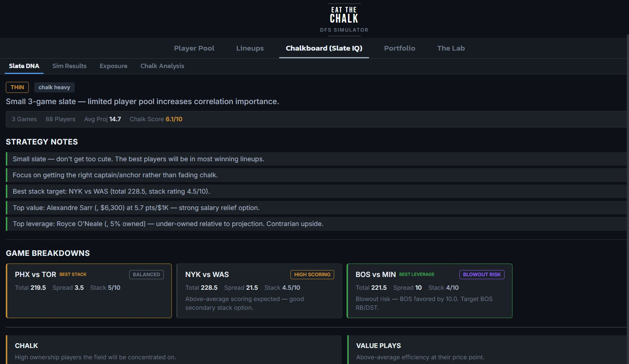The height and width of the screenshot is (364, 629).
Task: Switch to the Player Pool tab
Action: click(194, 48)
